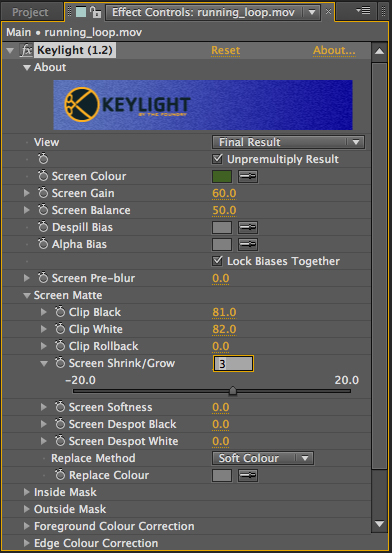Click the Screen Colour eyedropper icon

(x=248, y=176)
